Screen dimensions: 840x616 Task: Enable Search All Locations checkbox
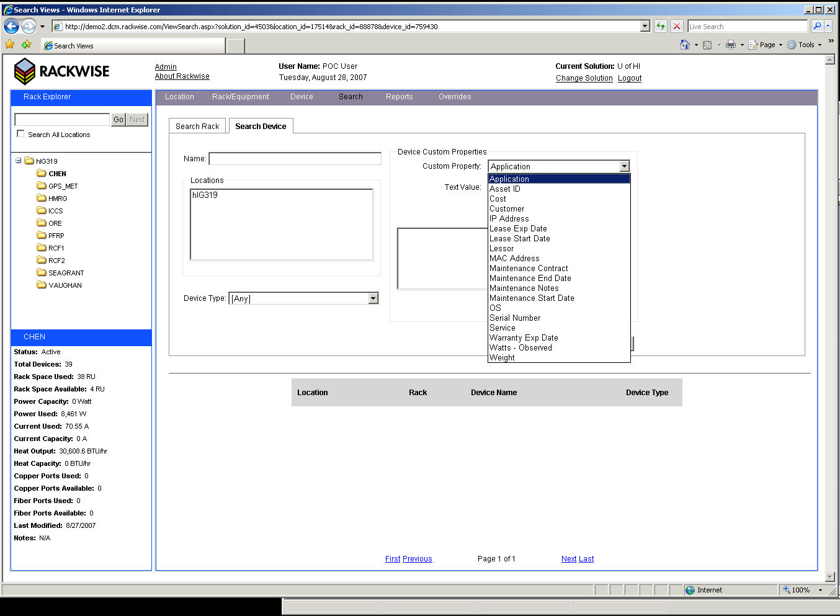tap(21, 134)
